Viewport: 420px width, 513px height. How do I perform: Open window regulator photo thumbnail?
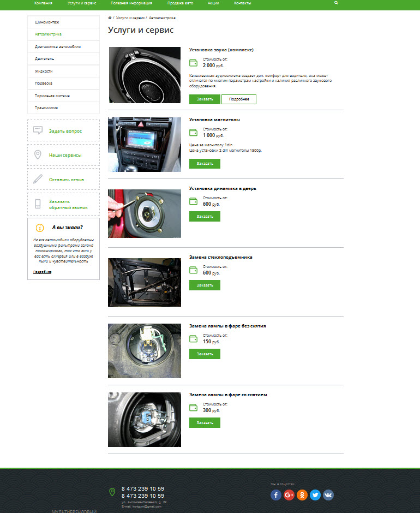tap(145, 282)
